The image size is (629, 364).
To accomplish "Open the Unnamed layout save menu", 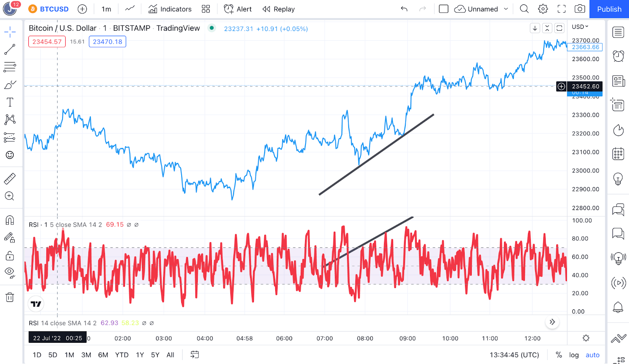I will (x=481, y=9).
